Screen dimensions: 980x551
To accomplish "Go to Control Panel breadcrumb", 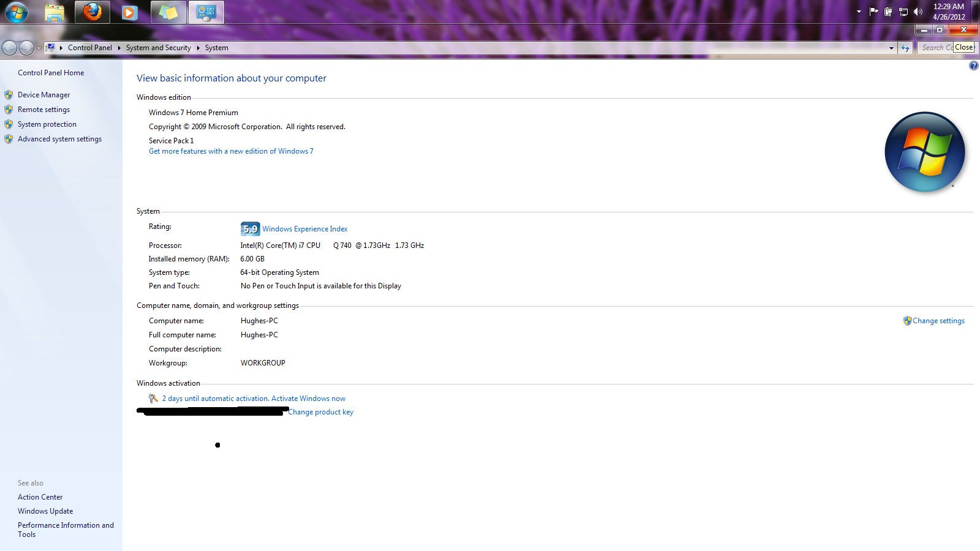I will [90, 48].
